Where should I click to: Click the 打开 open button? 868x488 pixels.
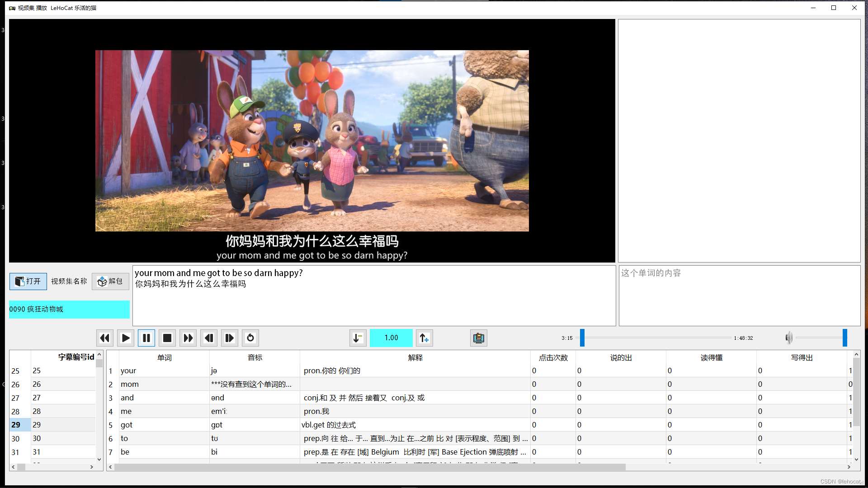(28, 282)
